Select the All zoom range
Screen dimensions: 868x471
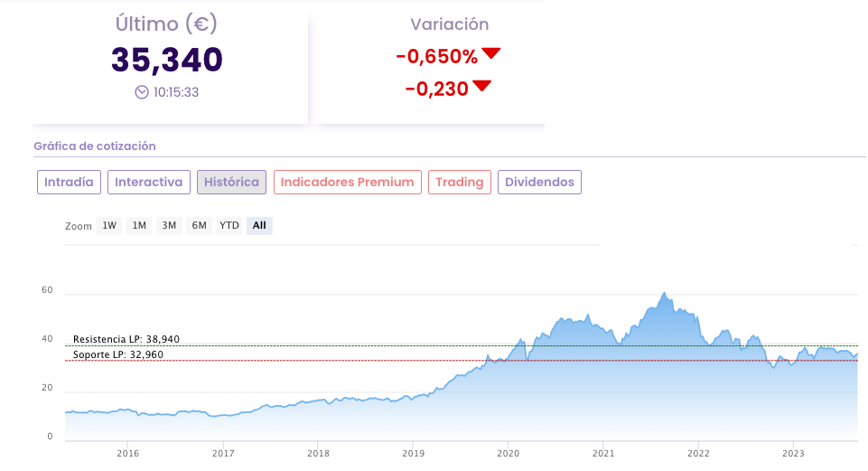(259, 225)
